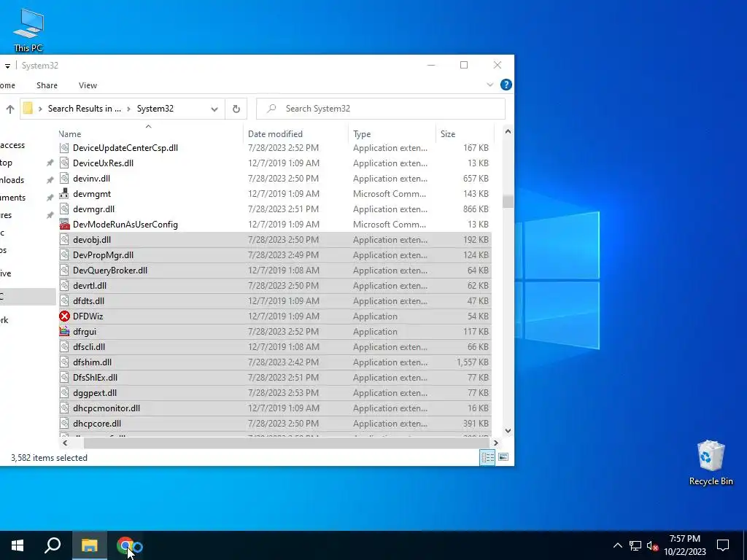Click the horizontal scrollbar left arrow
Viewport: 747px width, 560px height.
pos(65,443)
